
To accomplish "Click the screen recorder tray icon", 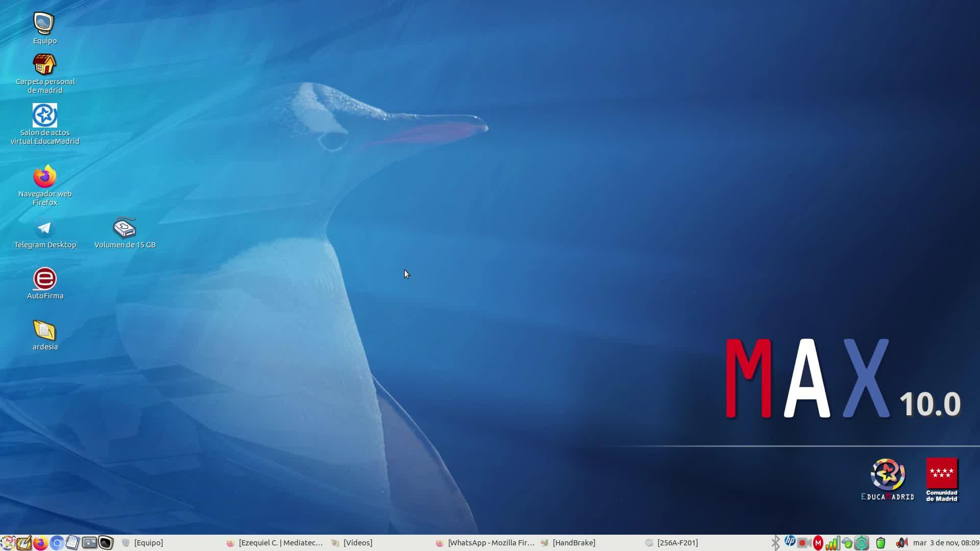I will click(804, 543).
